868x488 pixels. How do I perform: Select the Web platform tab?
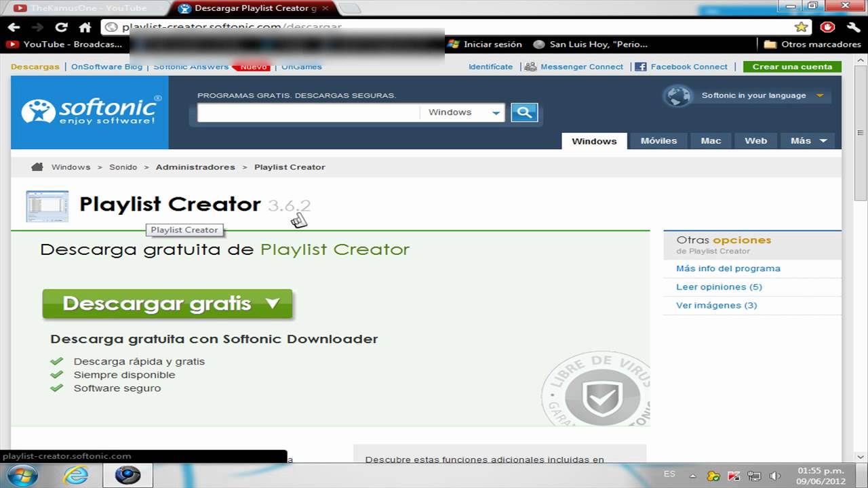coord(755,141)
